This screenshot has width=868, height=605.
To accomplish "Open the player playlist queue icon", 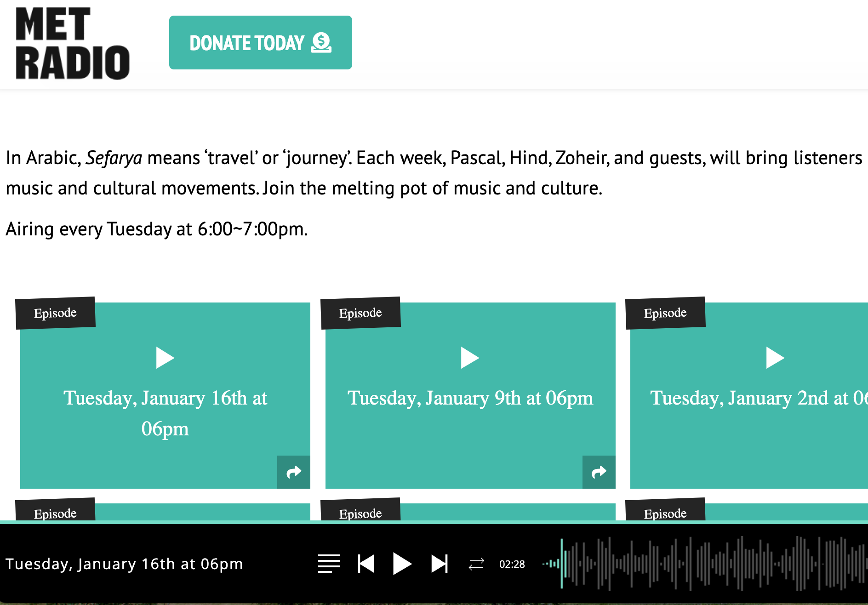I will [x=329, y=564].
